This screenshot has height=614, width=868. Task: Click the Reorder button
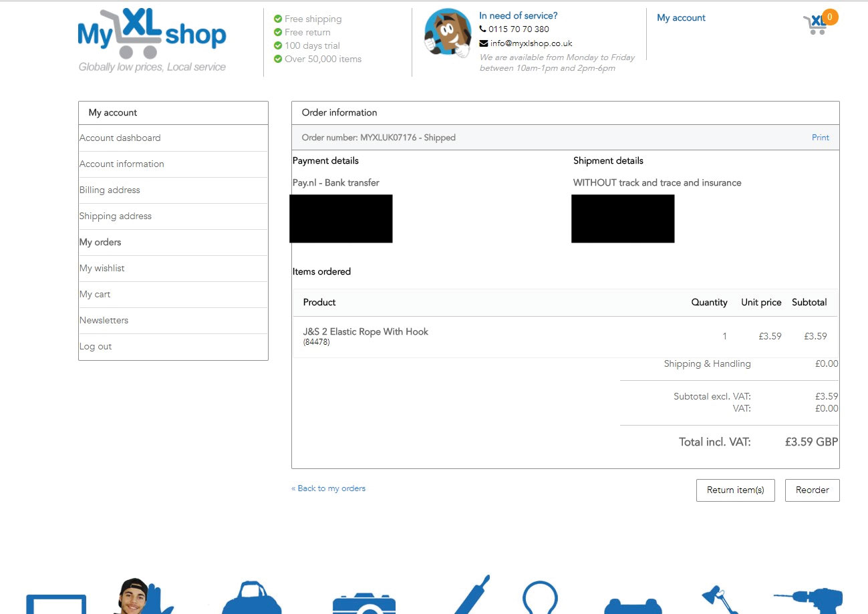point(813,490)
